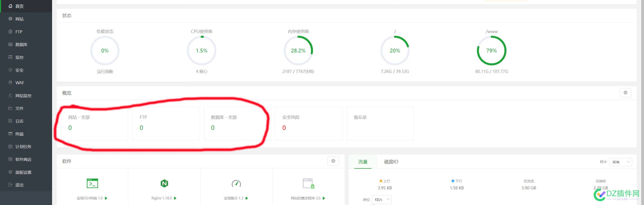Click the grid icon beside 软件商店
This screenshot has width=644, height=205.
[10, 159]
